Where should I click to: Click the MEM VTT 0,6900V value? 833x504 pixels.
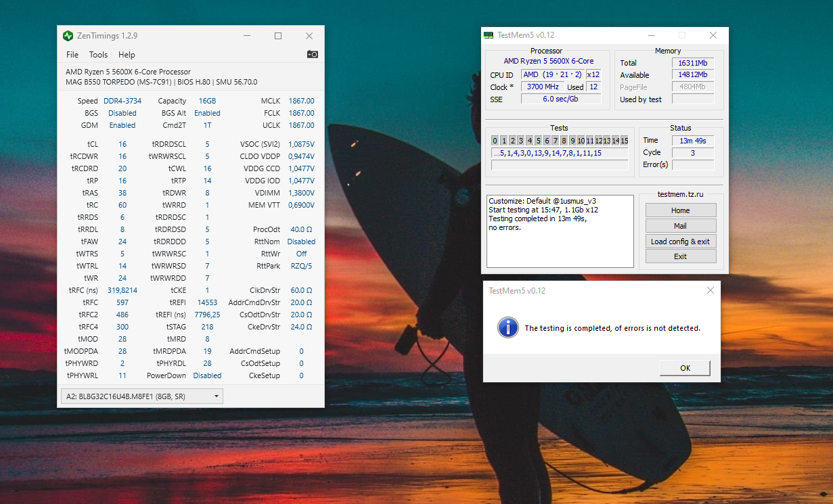[x=301, y=205]
